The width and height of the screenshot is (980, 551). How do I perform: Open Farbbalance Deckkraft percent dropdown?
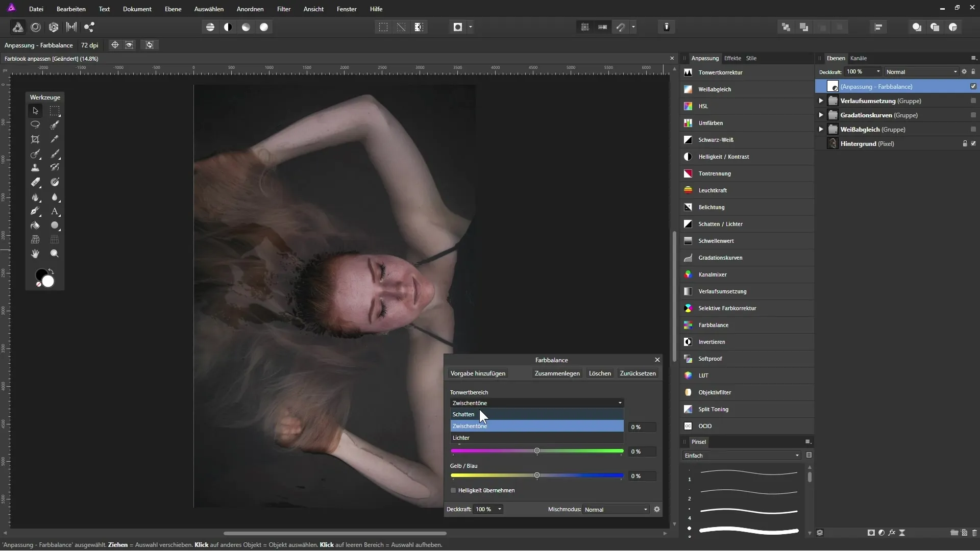(500, 509)
